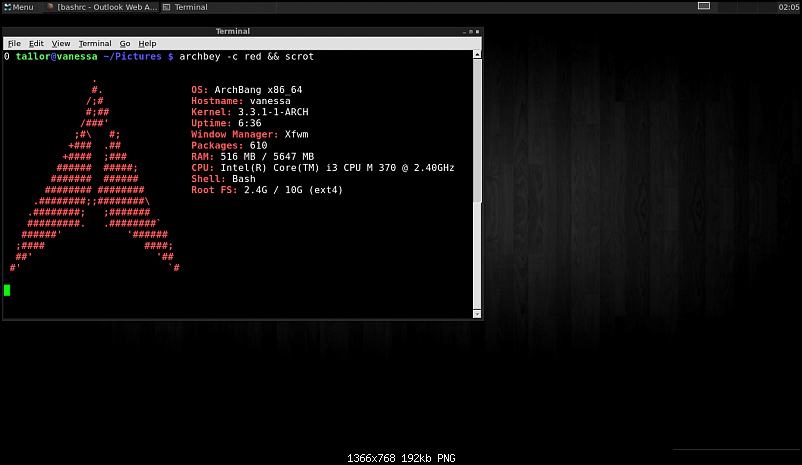This screenshot has height=465, width=802.
Task: Click the terminal scrollbar down arrow
Action: click(x=477, y=314)
